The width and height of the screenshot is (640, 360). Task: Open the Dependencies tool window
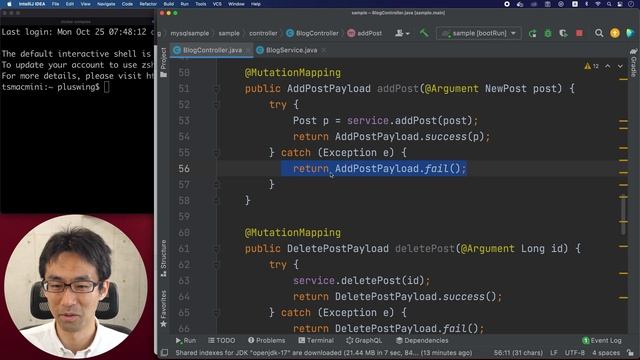(x=422, y=340)
